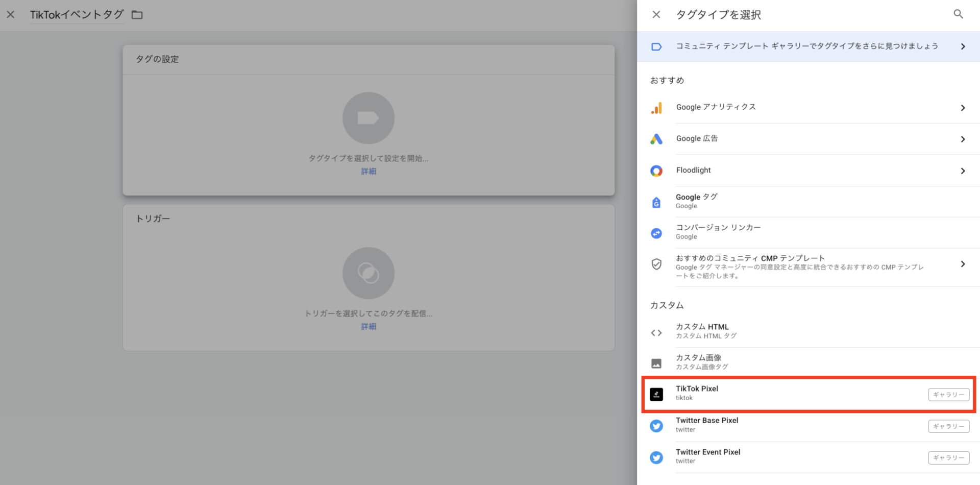Click the TikTok Pixel logo icon
The height and width of the screenshot is (485, 980).
(656, 394)
